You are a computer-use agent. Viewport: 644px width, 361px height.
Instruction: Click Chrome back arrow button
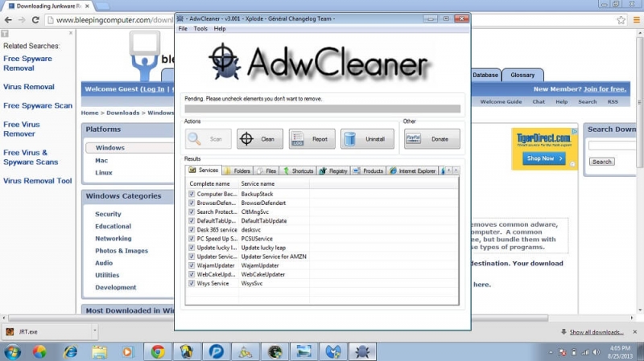point(8,19)
